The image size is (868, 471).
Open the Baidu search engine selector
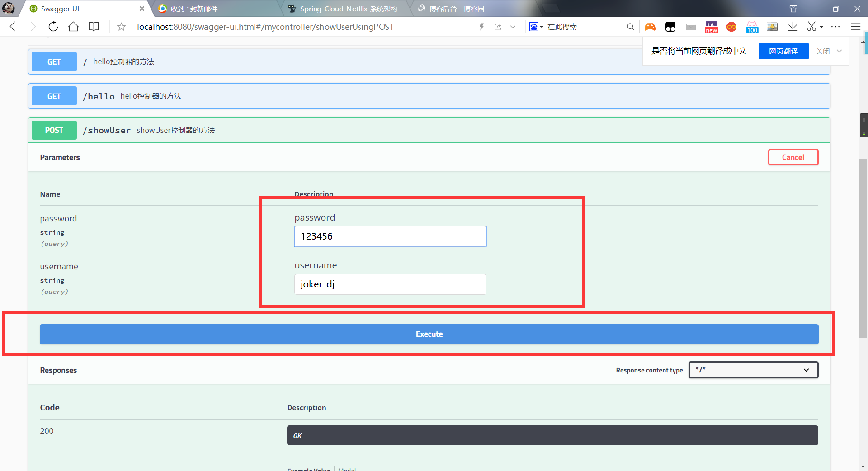(x=536, y=27)
